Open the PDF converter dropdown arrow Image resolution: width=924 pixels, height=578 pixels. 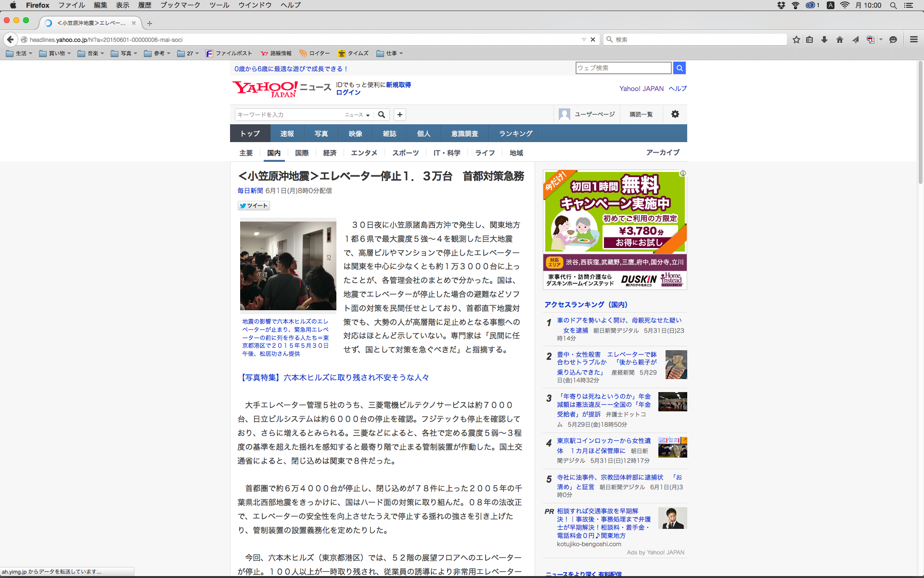[x=881, y=39]
